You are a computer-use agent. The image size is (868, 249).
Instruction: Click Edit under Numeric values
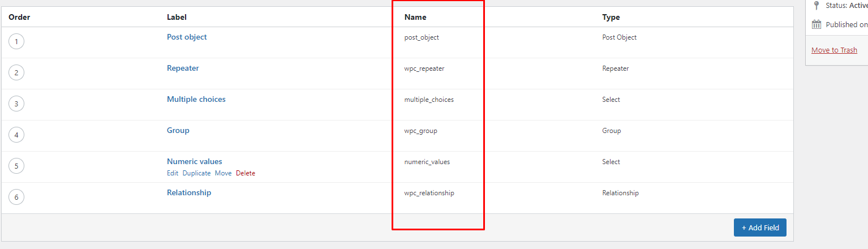tap(173, 173)
